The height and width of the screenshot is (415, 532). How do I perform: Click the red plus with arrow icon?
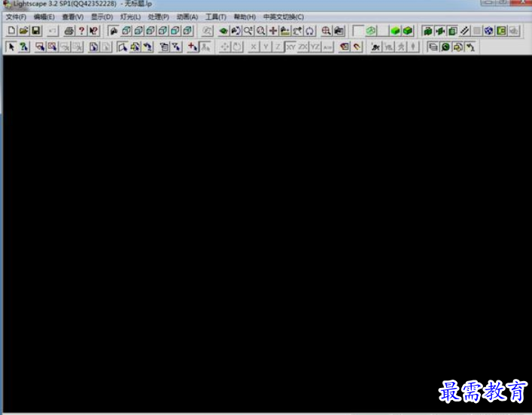pos(193,47)
